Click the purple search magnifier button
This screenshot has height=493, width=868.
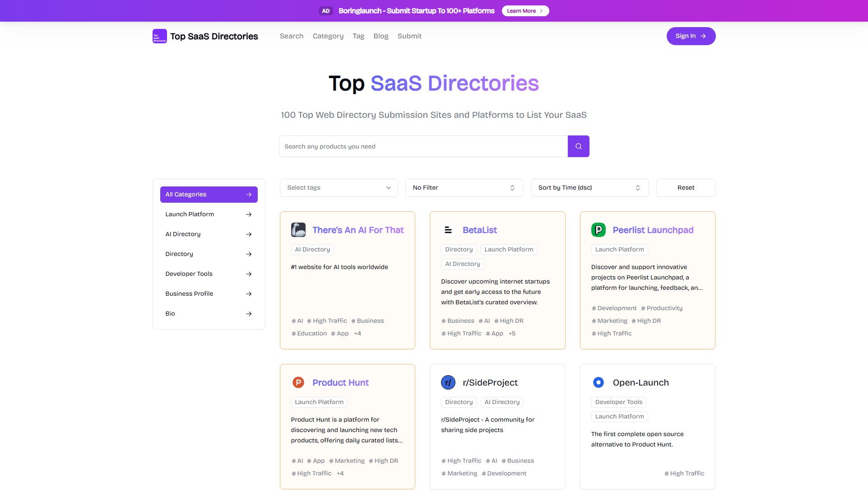[578, 146]
